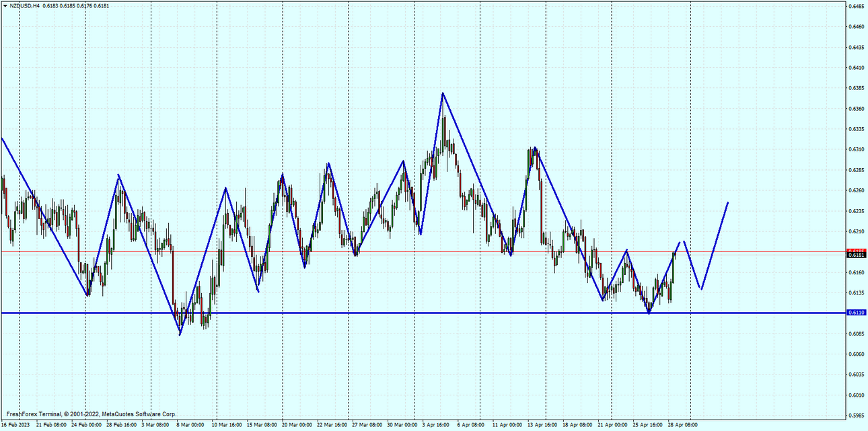Click the 0.5985 price scale label
Screen dimensions: 868x431
(856, 416)
